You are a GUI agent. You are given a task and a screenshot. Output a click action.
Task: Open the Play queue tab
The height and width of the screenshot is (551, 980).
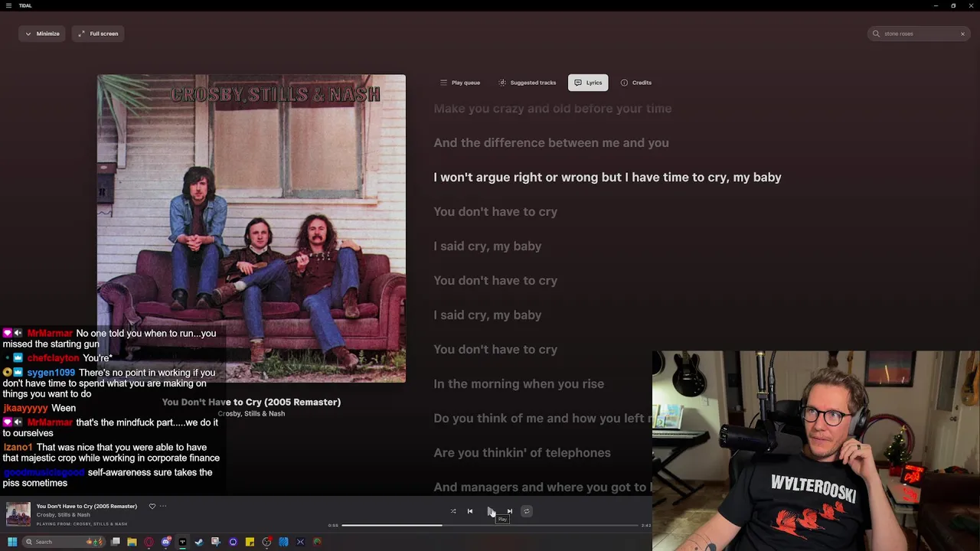[x=459, y=83]
